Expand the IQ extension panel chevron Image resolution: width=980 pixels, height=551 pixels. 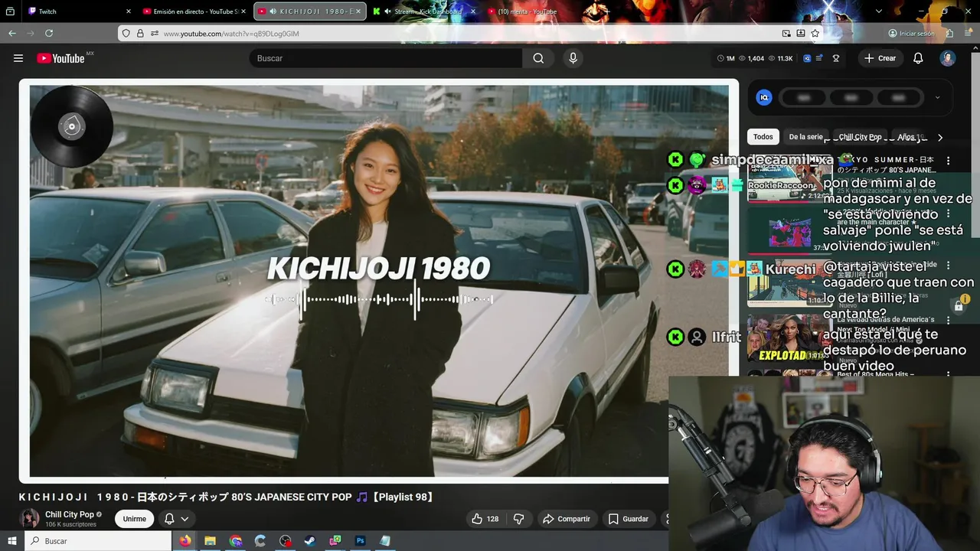(x=937, y=97)
